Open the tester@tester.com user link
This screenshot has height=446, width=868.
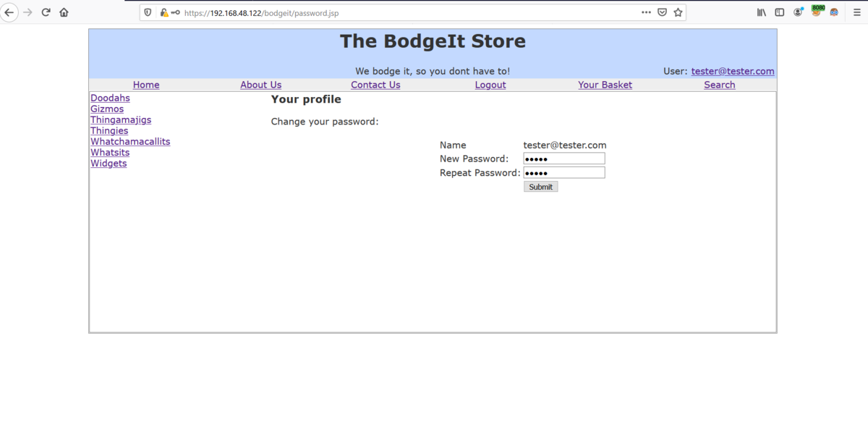click(x=733, y=71)
